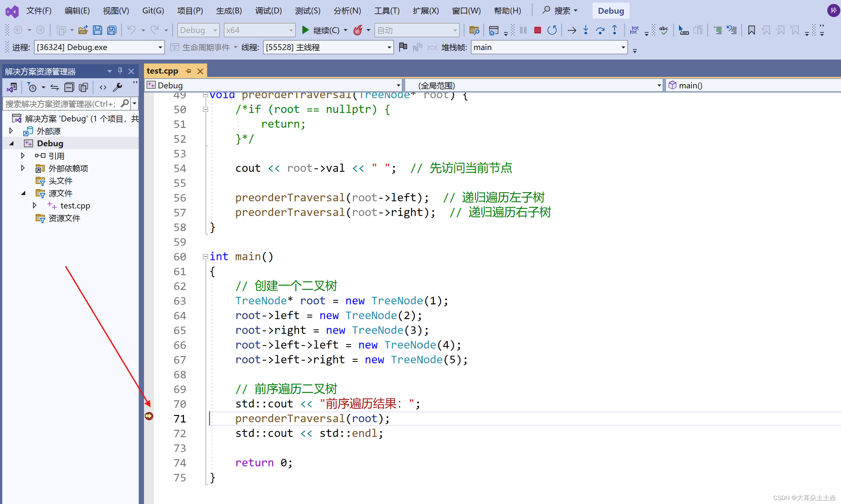Open the 调试(D) menu
This screenshot has height=504, width=841.
point(268,11)
